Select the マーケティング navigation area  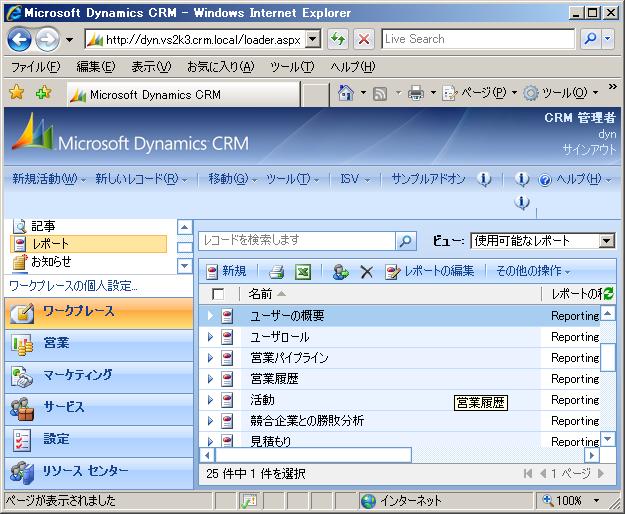pyautogui.click(x=99, y=376)
